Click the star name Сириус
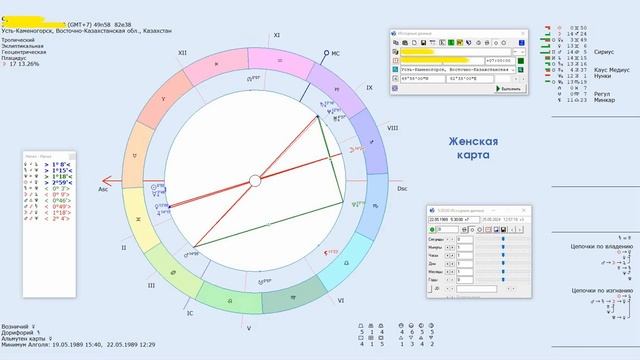This screenshot has width=640, height=360. click(x=604, y=52)
